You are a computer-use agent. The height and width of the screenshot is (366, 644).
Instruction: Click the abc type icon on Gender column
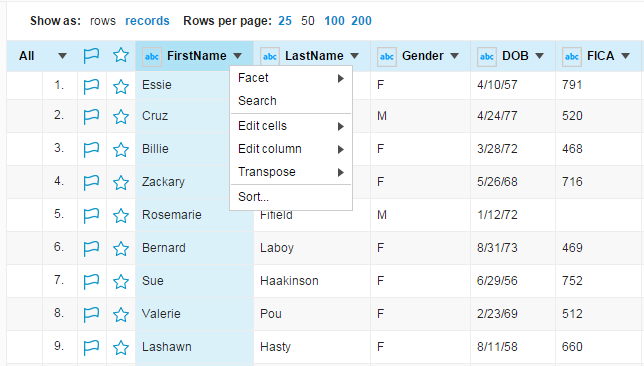[x=386, y=57]
